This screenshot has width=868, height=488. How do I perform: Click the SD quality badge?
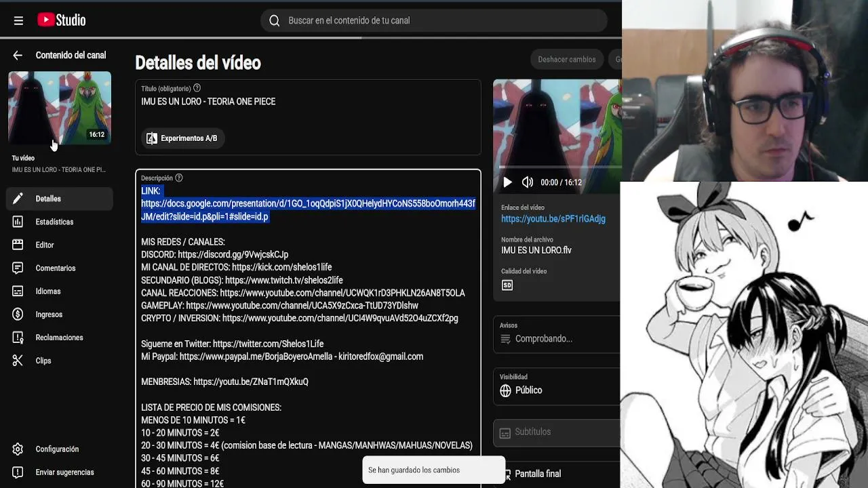507,285
